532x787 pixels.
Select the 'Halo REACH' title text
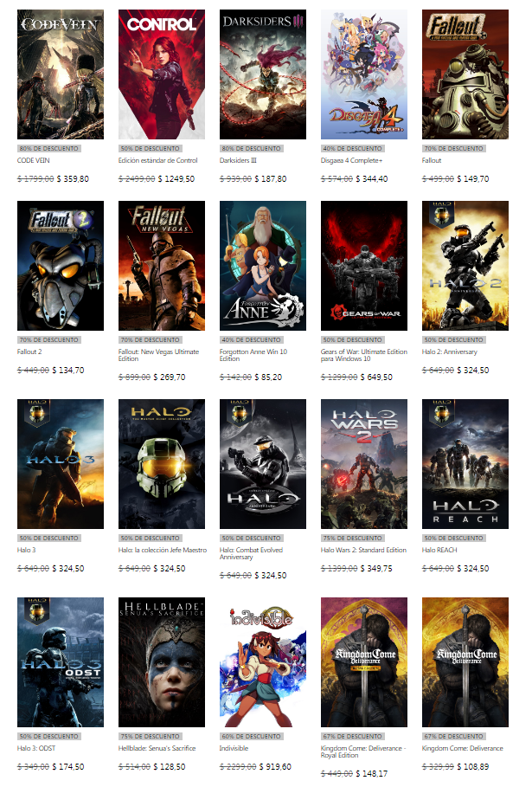click(x=439, y=550)
